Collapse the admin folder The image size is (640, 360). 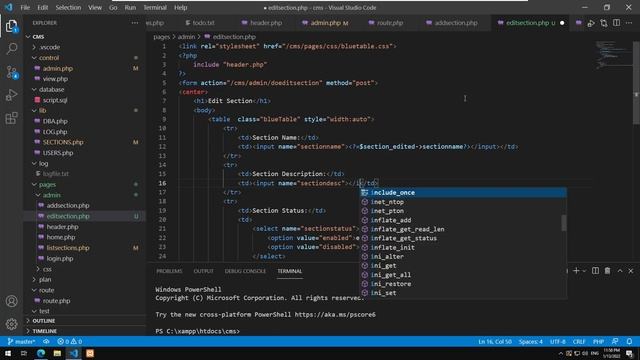pyautogui.click(x=51, y=195)
